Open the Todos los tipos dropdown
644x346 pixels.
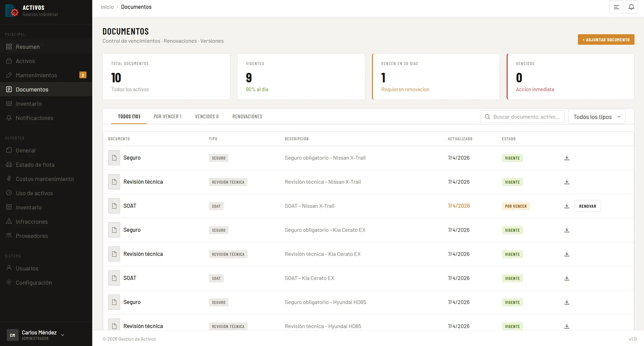coord(596,117)
